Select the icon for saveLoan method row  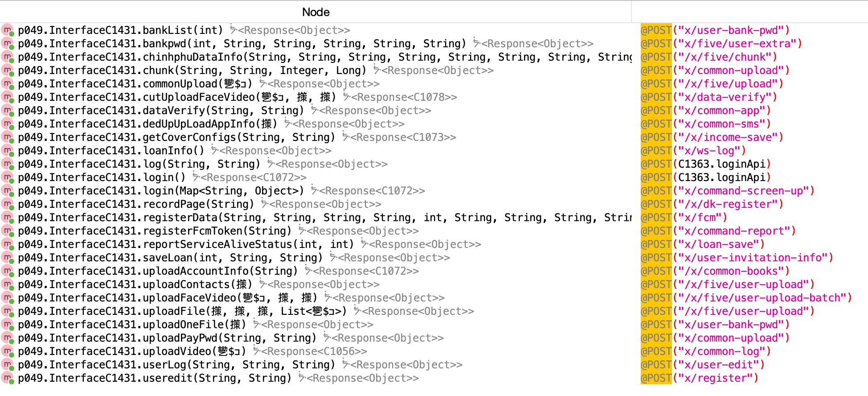(x=8, y=258)
